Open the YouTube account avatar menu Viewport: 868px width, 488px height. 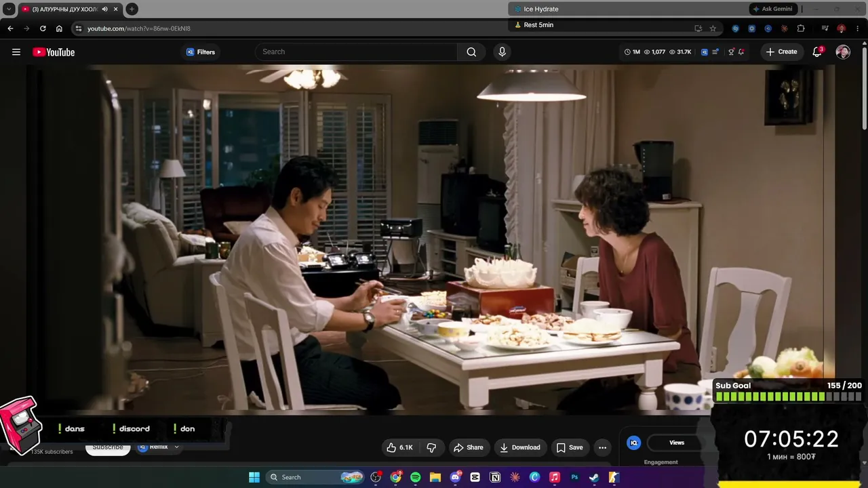(843, 52)
